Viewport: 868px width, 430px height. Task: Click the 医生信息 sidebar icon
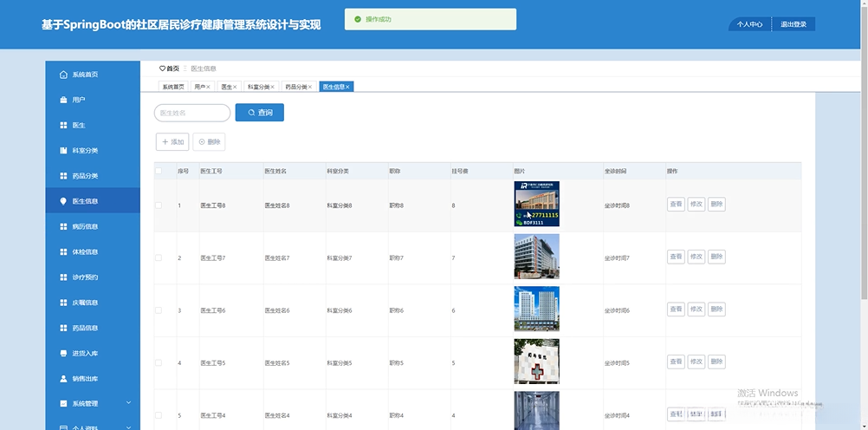63,201
